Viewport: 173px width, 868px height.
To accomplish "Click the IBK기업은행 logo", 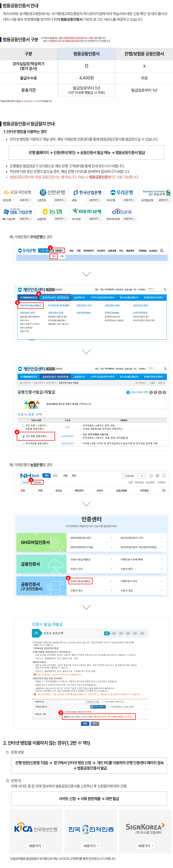I will pos(17,212).
